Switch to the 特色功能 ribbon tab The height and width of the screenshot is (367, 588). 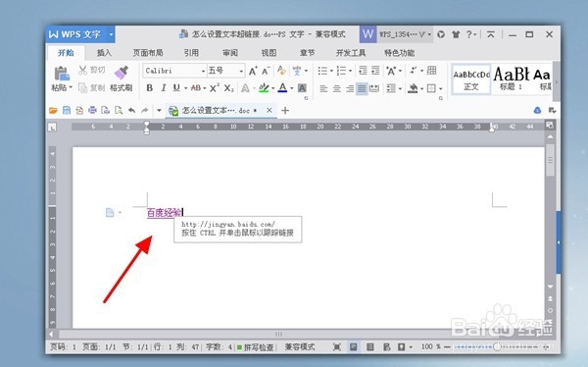coord(400,53)
